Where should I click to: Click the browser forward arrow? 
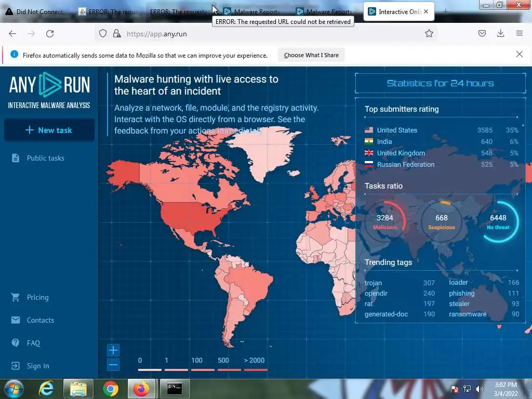pos(31,34)
